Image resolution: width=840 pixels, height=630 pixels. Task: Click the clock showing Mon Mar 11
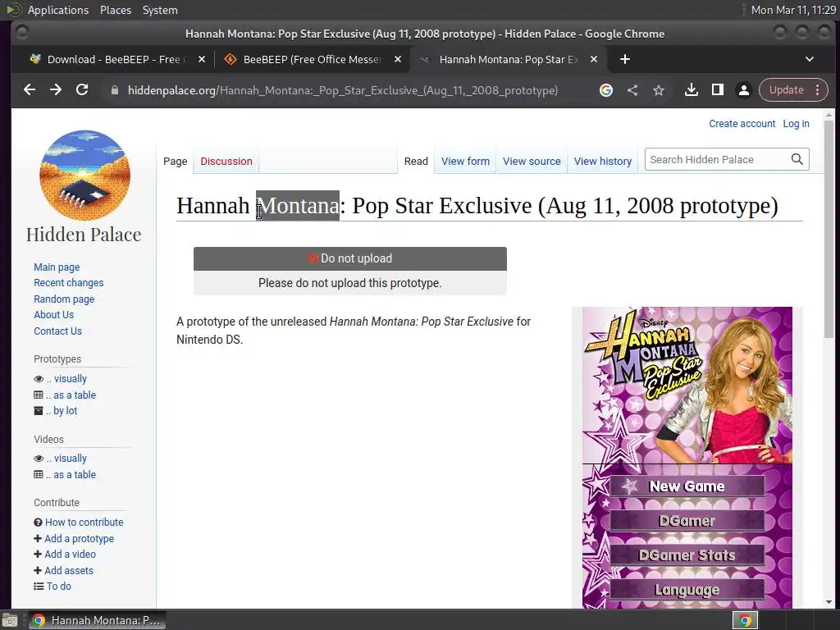coord(793,10)
